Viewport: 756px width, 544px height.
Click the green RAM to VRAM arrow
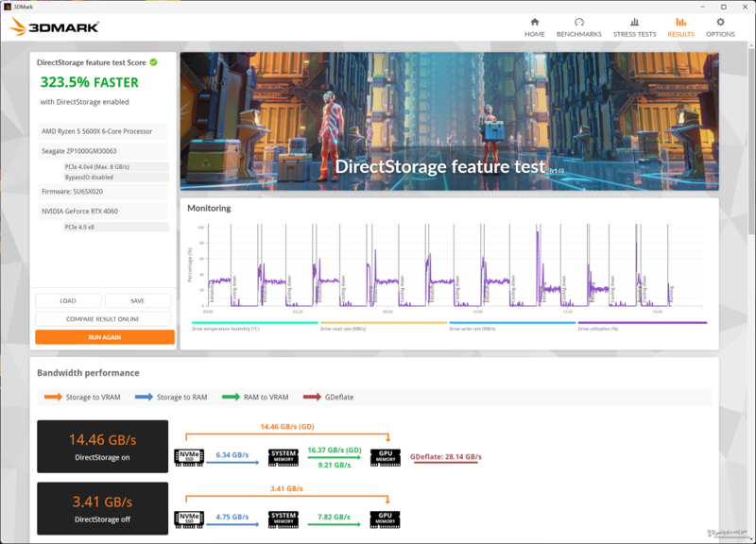[x=231, y=397]
